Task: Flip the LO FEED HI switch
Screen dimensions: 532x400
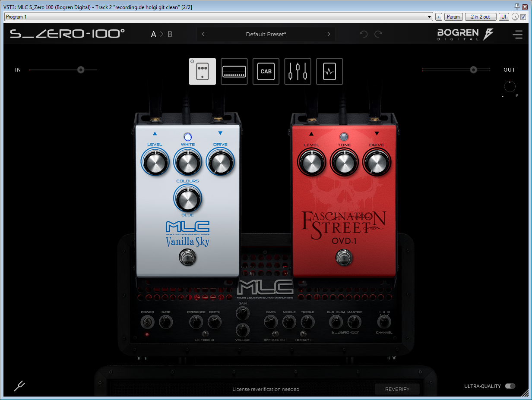Action: click(206, 334)
